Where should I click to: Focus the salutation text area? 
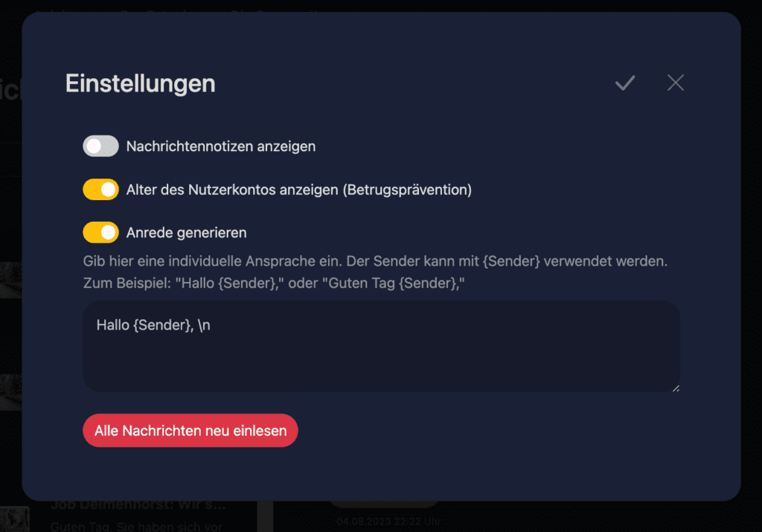tap(382, 347)
